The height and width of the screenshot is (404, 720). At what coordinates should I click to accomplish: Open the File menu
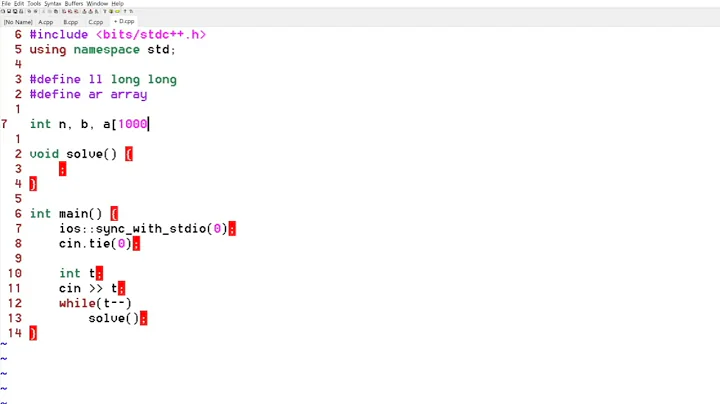[5, 3]
